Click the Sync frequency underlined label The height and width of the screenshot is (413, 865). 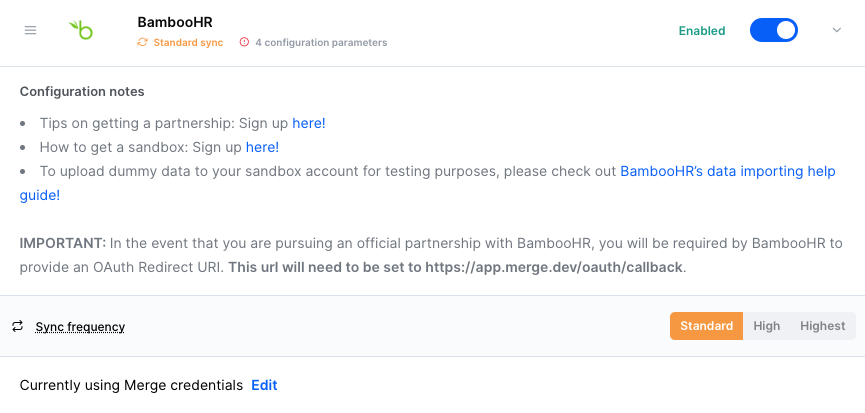[80, 327]
